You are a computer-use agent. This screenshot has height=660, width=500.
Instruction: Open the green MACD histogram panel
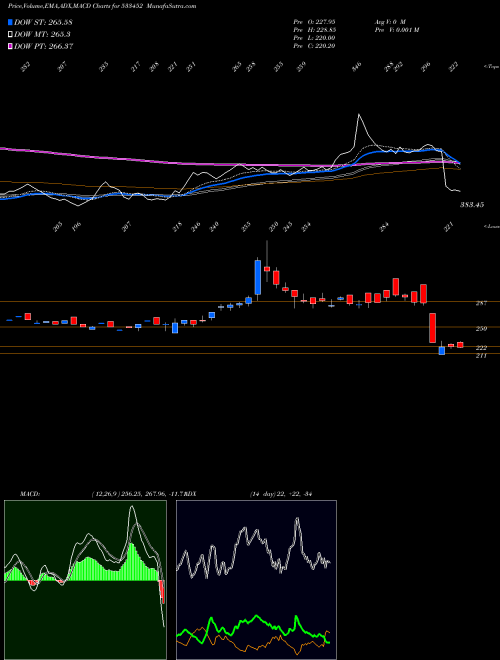tap(85, 580)
